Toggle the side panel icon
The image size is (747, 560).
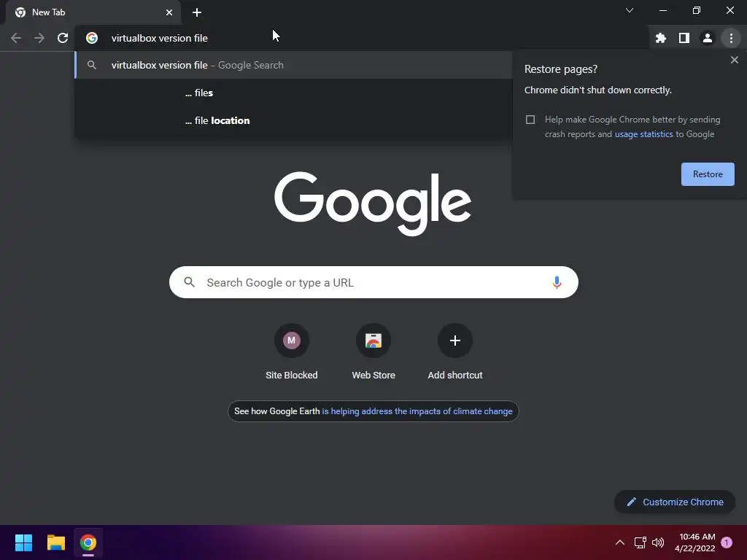click(x=684, y=38)
